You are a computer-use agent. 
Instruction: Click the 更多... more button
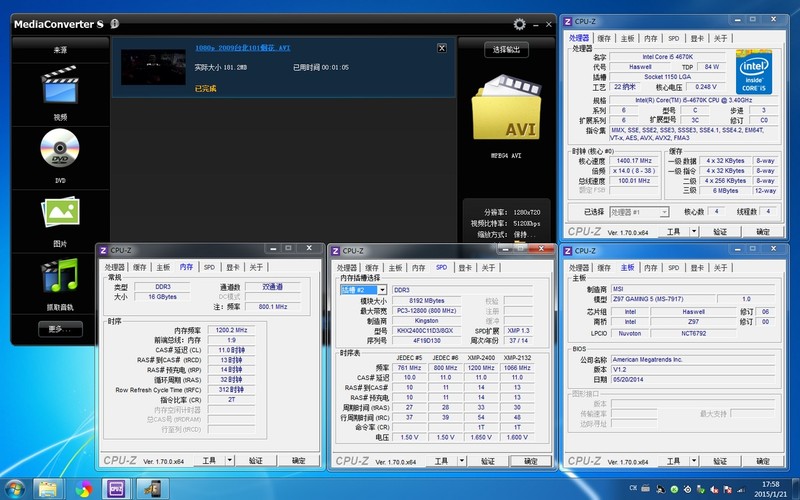point(60,329)
